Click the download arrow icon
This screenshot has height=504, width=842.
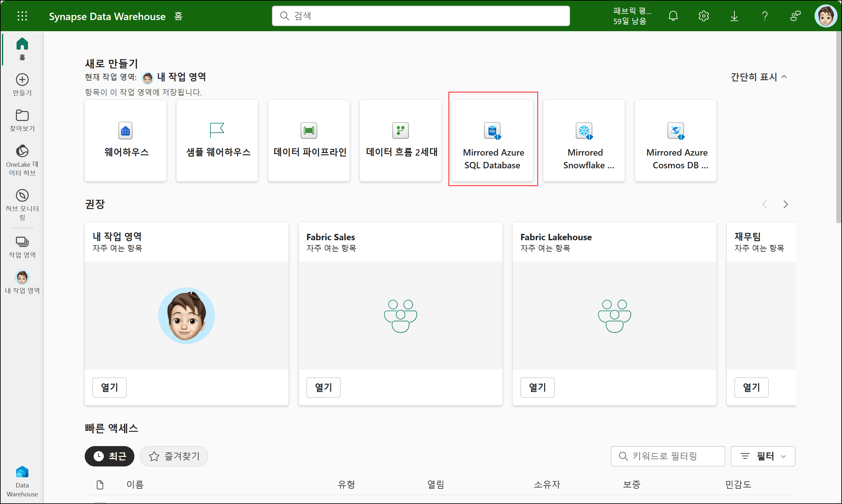pos(734,16)
